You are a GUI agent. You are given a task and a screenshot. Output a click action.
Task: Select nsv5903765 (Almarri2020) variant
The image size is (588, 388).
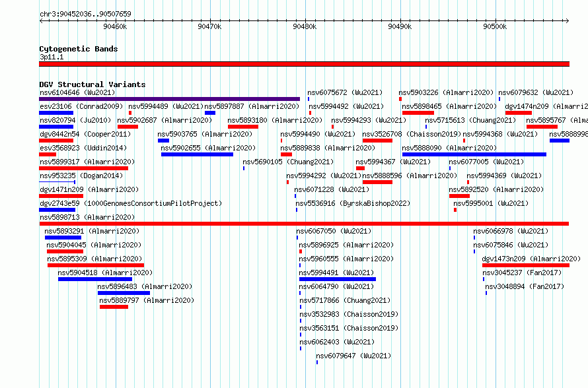point(205,134)
